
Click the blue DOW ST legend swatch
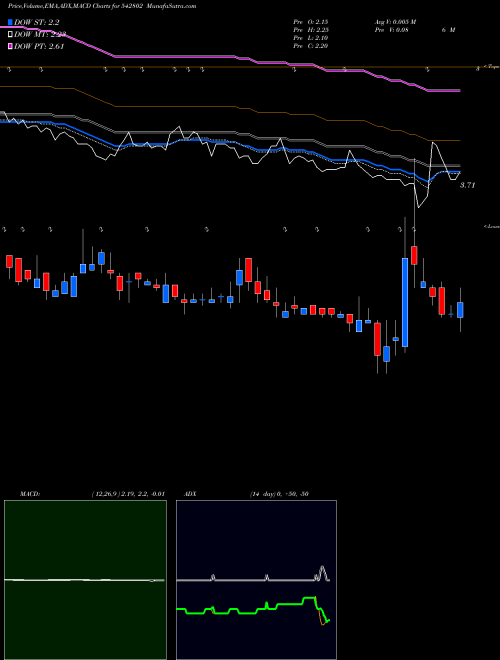pyautogui.click(x=11, y=22)
